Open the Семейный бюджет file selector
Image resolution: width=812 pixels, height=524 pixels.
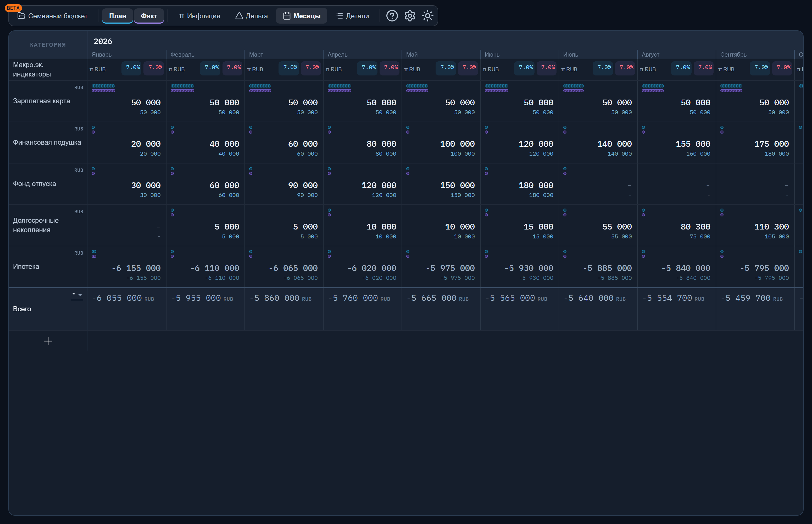pyautogui.click(x=52, y=16)
